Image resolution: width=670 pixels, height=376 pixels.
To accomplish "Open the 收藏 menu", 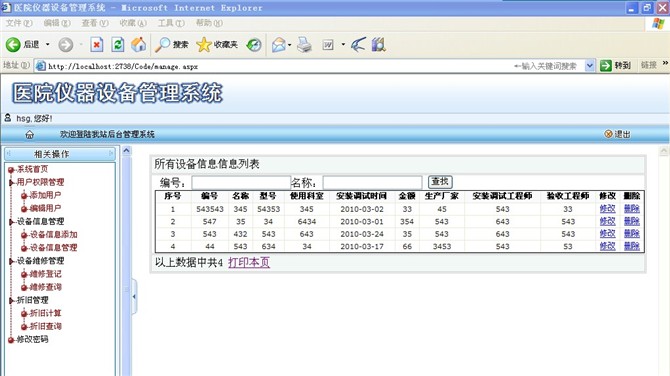I will [x=133, y=23].
